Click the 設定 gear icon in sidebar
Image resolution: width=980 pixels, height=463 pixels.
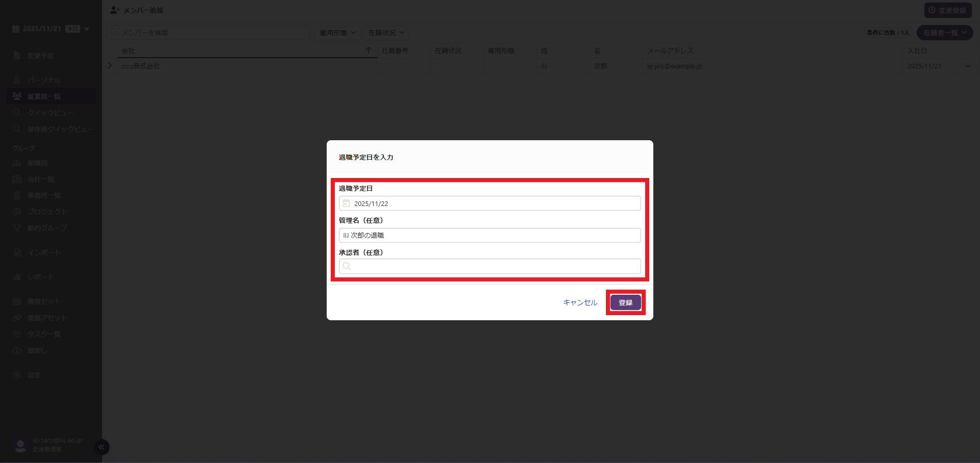(17, 375)
